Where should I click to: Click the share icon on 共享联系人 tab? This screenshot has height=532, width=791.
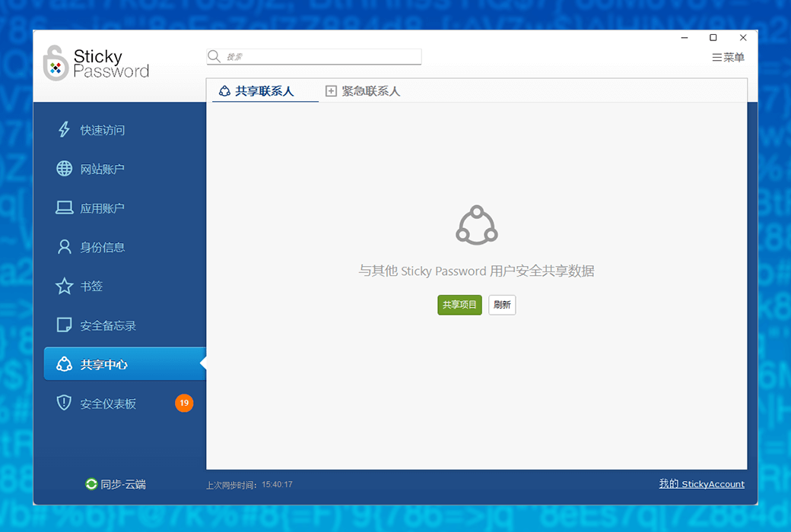224,91
